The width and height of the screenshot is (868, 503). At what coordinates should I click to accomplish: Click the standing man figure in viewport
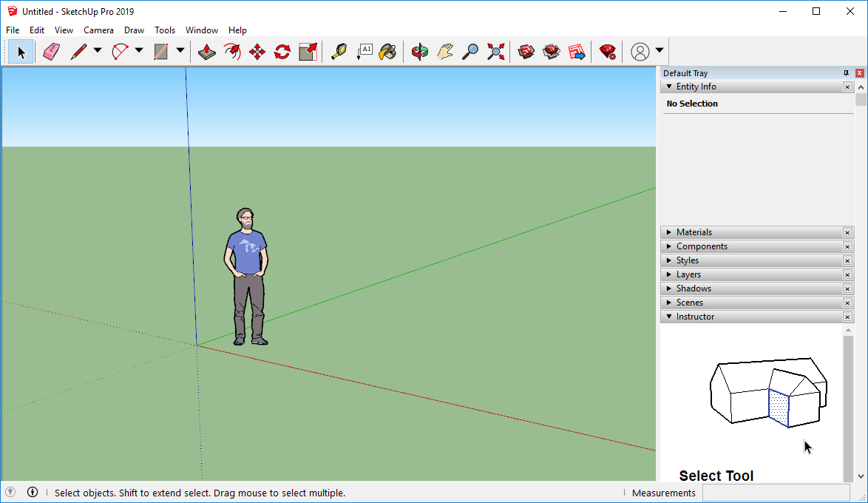246,277
